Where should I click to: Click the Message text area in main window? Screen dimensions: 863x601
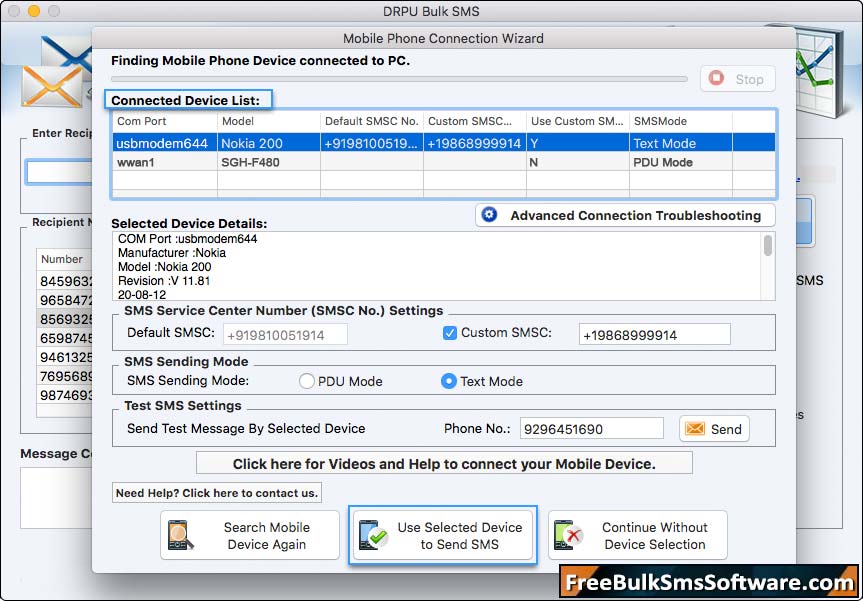click(x=57, y=498)
